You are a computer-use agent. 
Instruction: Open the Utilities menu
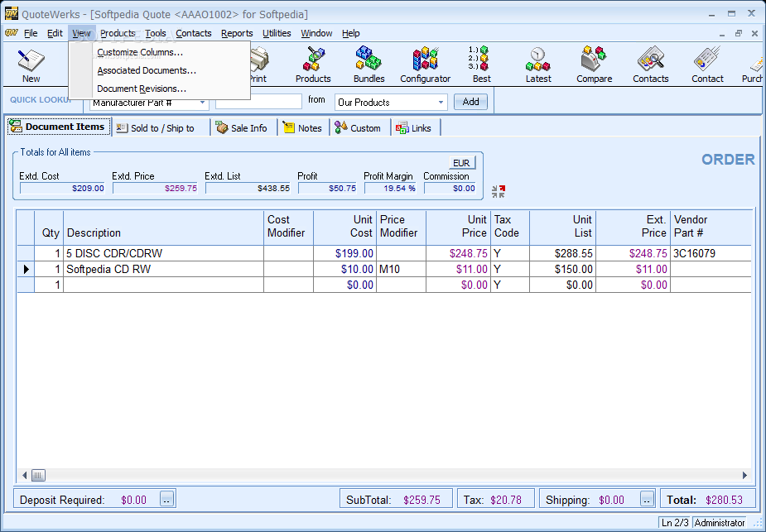[277, 33]
